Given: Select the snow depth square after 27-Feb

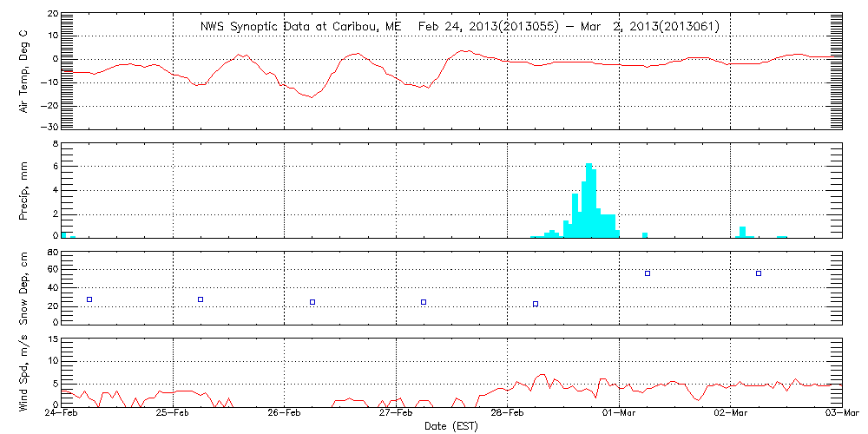Looking at the screenshot, I should point(424,302).
